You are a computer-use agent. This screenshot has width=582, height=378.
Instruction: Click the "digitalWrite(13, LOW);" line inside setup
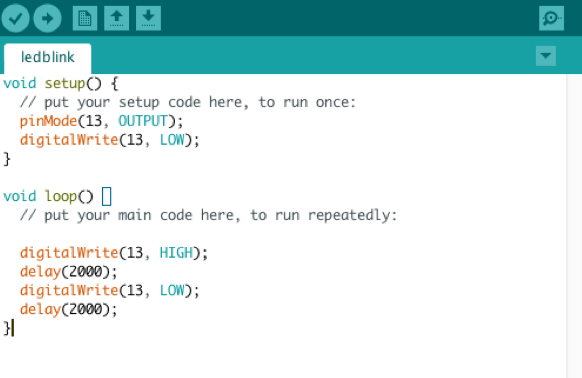109,140
